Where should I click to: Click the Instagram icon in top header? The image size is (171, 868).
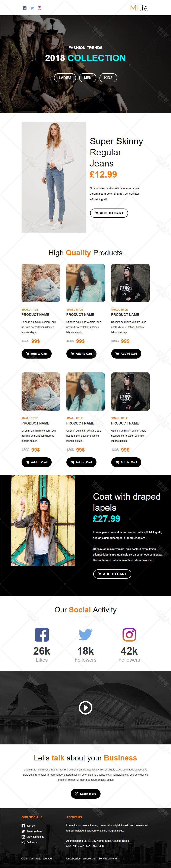tap(39, 8)
